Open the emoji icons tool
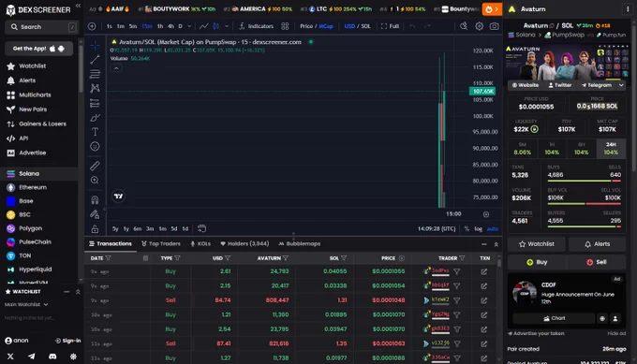Viewport: 637px width, 364px height. [x=95, y=147]
